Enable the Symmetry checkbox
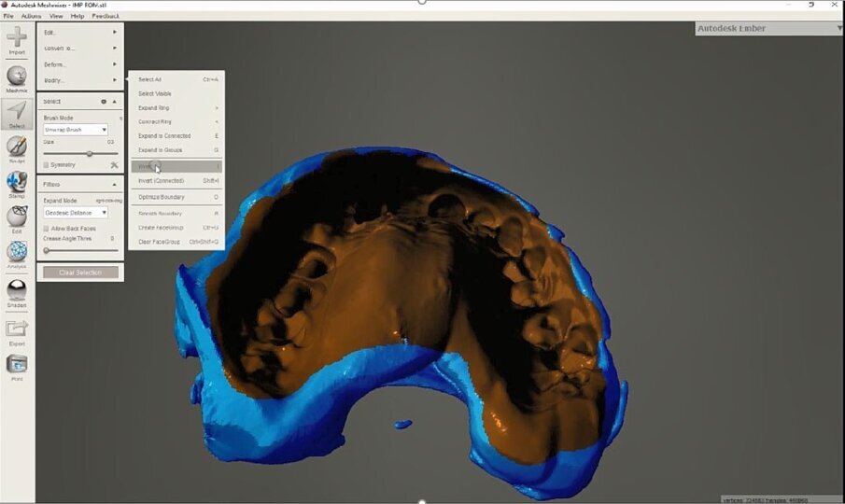 pyautogui.click(x=47, y=165)
